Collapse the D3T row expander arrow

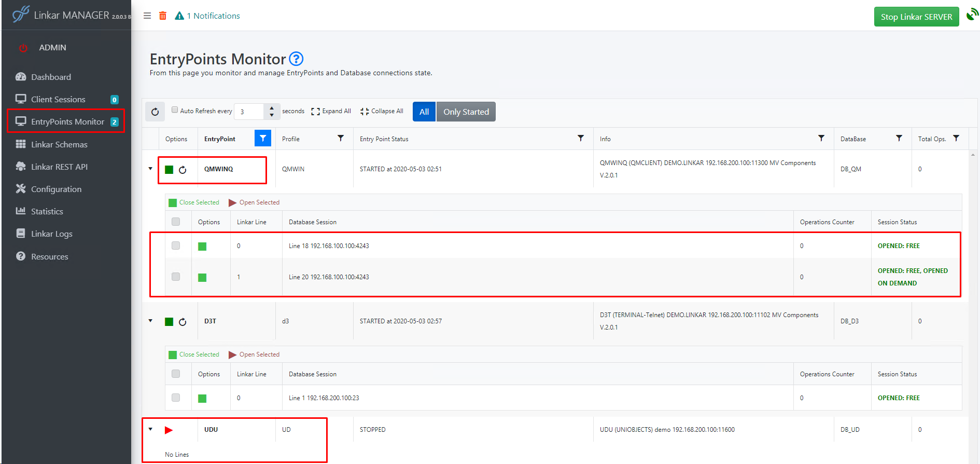150,321
